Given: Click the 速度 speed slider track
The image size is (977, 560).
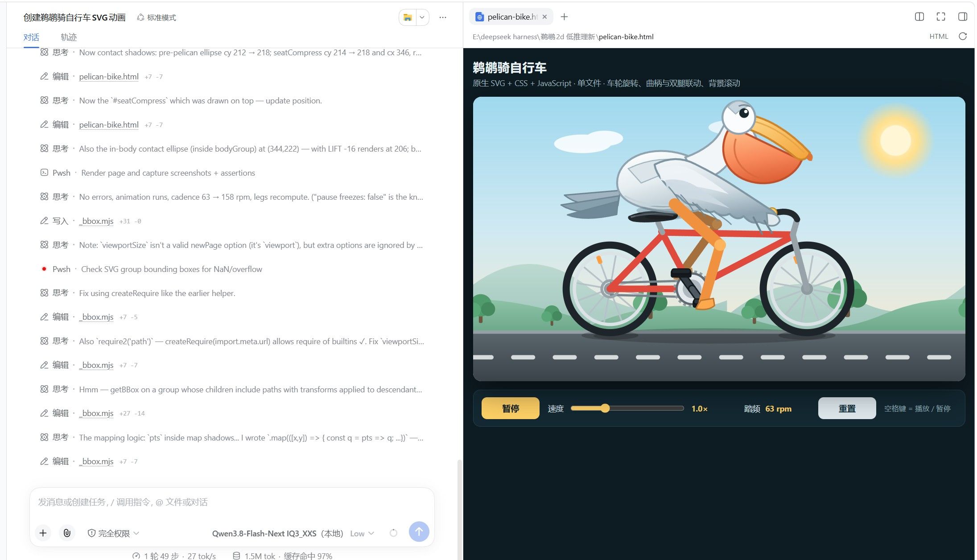Looking at the screenshot, I should [627, 408].
